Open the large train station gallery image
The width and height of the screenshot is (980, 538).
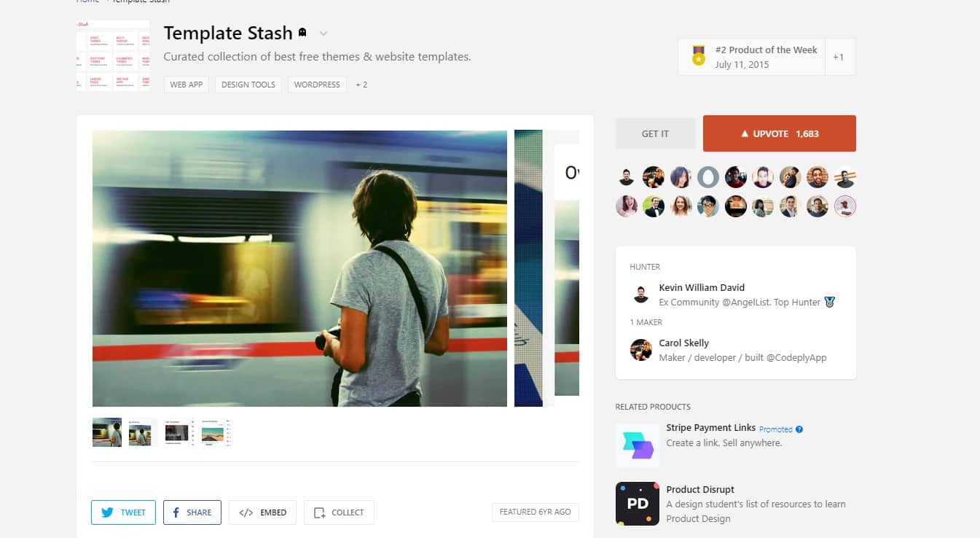coord(299,268)
